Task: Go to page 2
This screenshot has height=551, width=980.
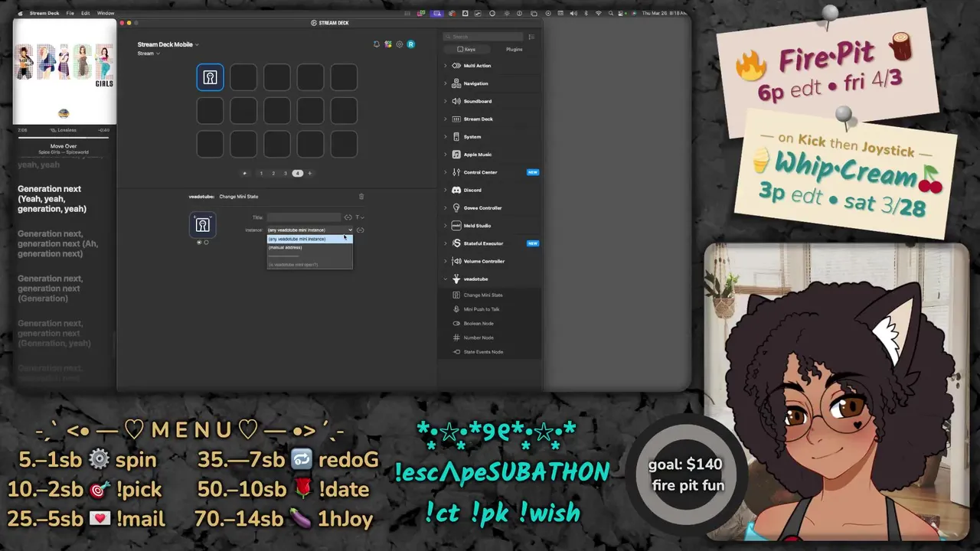Action: point(273,173)
